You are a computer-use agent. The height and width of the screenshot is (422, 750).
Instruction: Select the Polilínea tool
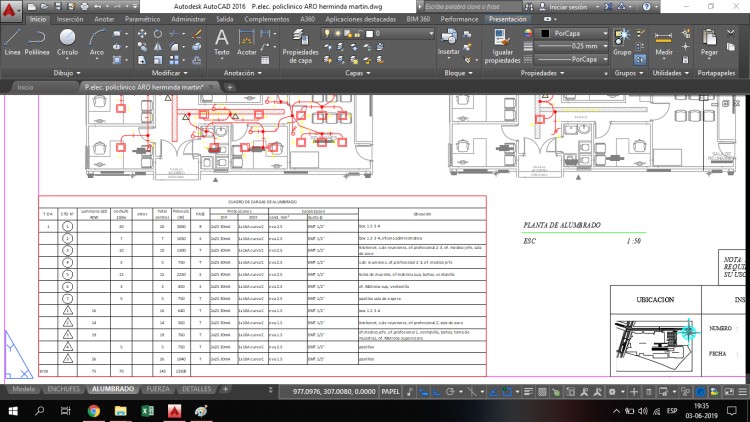point(36,42)
